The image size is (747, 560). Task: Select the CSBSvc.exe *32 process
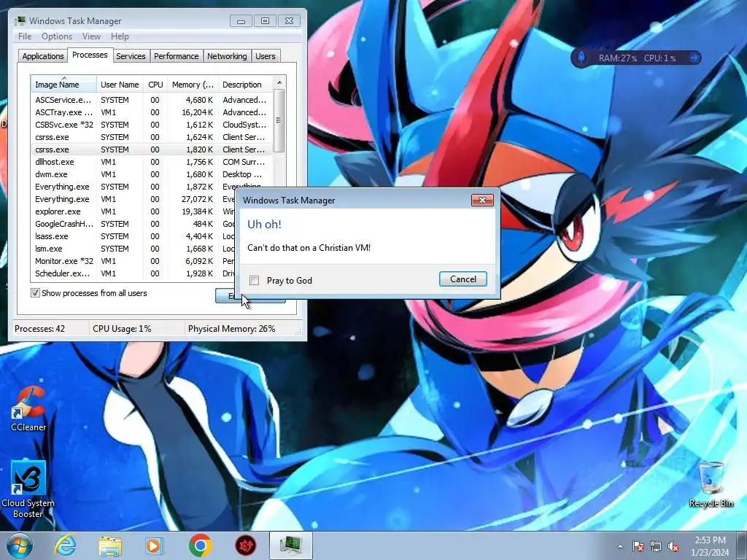pyautogui.click(x=152, y=125)
